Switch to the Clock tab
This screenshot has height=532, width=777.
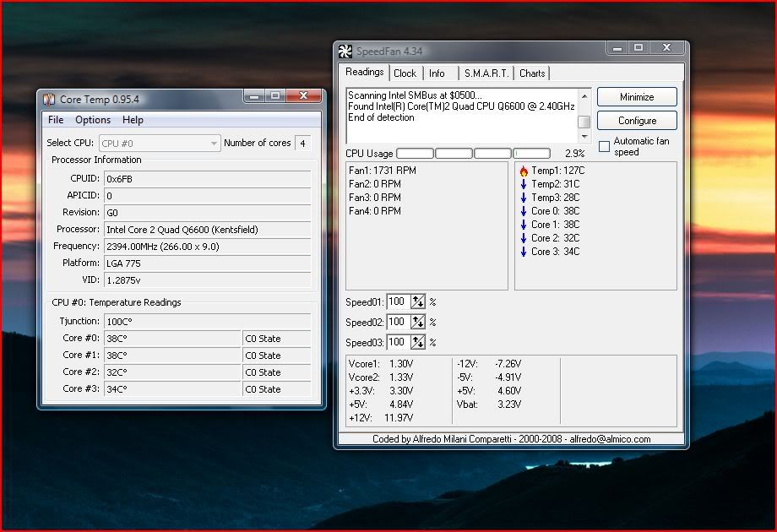click(x=405, y=73)
